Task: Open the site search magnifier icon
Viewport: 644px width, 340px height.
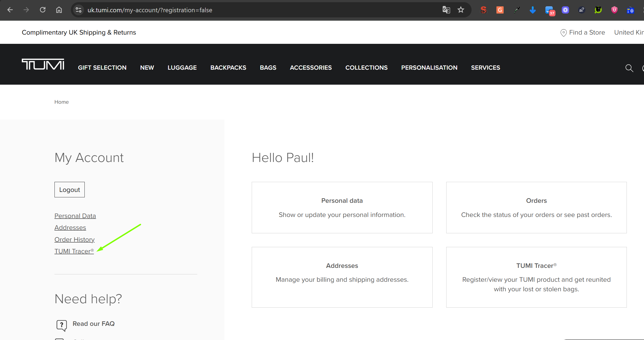Action: tap(629, 68)
